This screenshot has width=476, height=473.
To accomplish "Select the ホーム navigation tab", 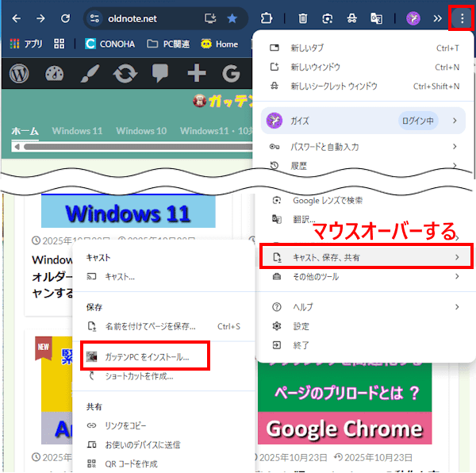I will coord(25,131).
